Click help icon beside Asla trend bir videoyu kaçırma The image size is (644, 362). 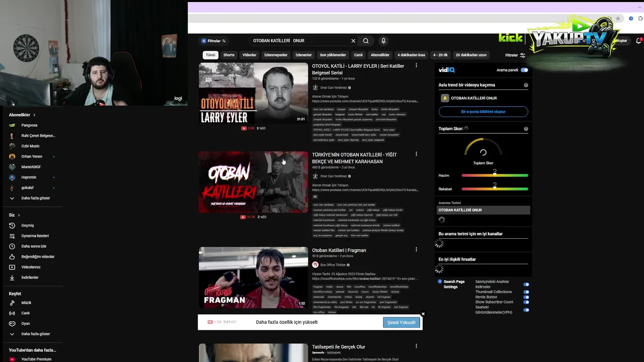coord(526,85)
